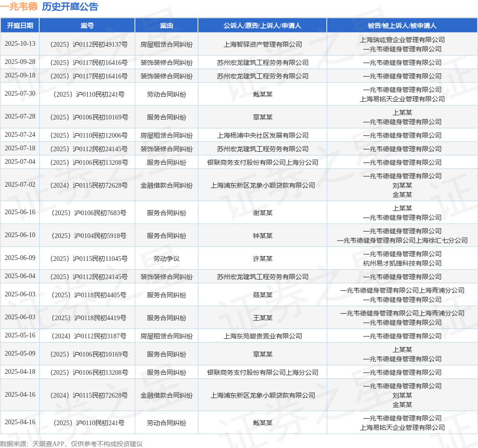
Task: Select case number 沪0118民初4419号
Action: 89,318
